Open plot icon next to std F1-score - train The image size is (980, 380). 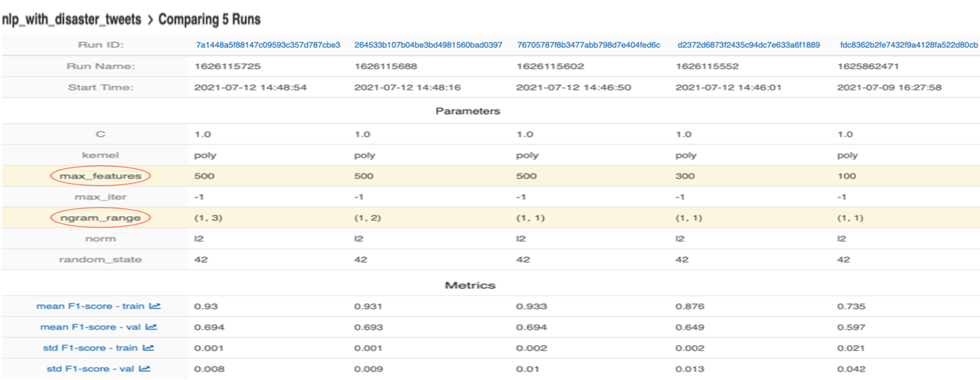coord(148,347)
